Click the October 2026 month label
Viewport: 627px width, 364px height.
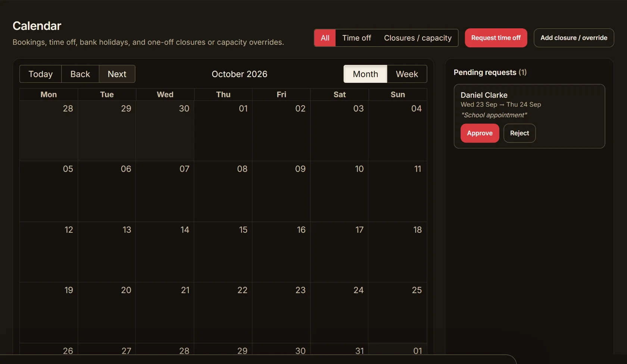point(239,74)
